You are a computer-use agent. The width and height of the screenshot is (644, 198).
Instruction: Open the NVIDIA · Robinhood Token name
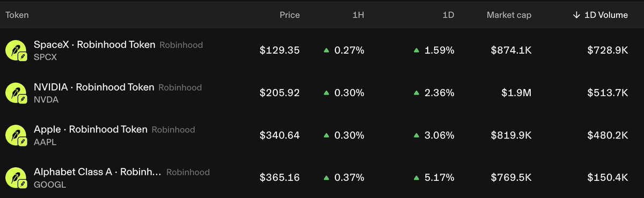(x=94, y=87)
